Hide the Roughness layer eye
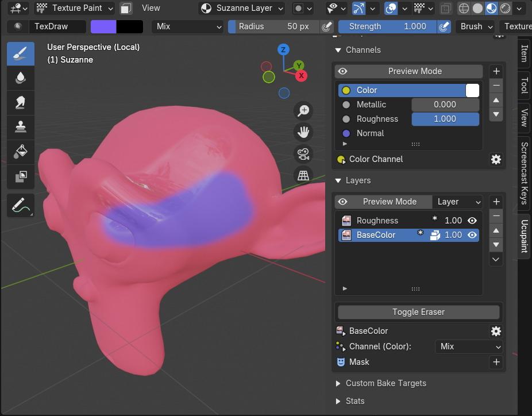The width and height of the screenshot is (532, 416). pyautogui.click(x=472, y=221)
